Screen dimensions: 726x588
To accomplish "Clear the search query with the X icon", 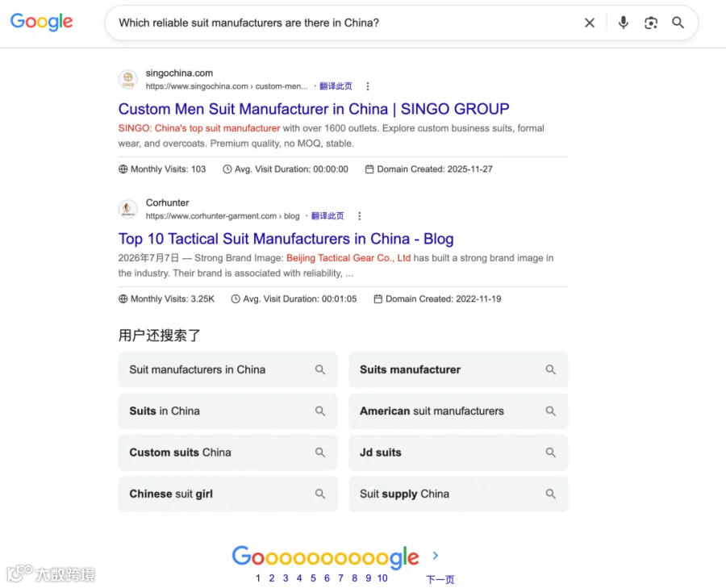I will (590, 23).
